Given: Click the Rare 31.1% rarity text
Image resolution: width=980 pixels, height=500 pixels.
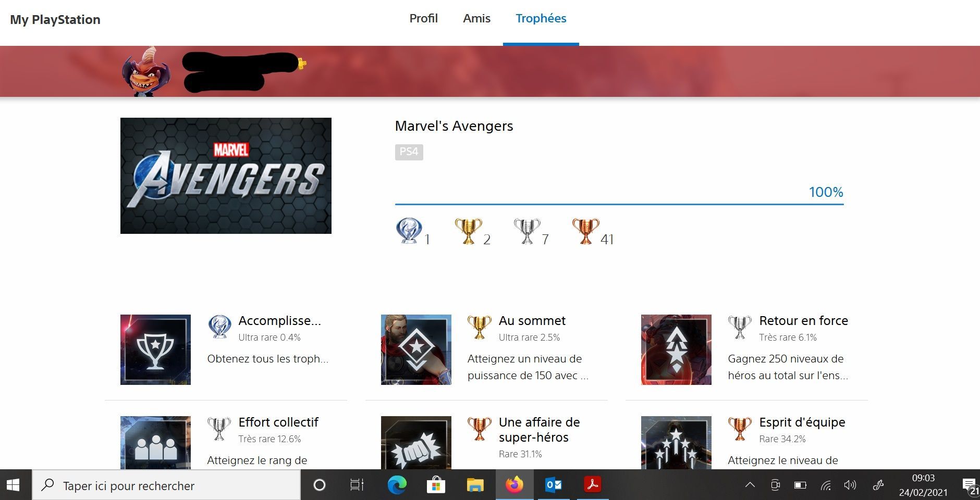Looking at the screenshot, I should (x=520, y=454).
